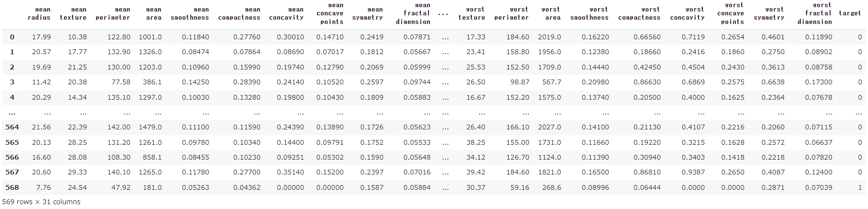Click the '569 rows × 31 columns' summary text
Image resolution: width=868 pixels, height=209 pixels.
tap(41, 202)
